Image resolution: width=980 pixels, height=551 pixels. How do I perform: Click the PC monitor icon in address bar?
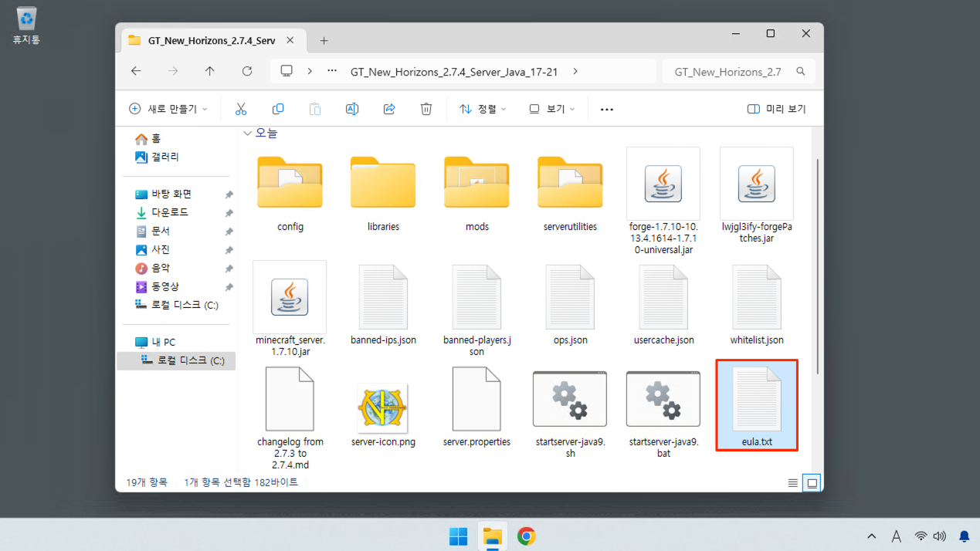click(287, 71)
